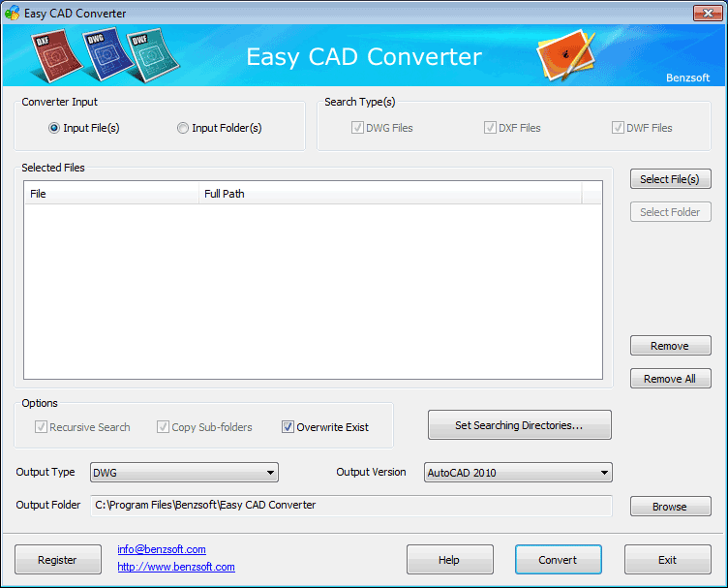Image resolution: width=728 pixels, height=588 pixels.
Task: Click the Easy CAD Converter title bar icon
Action: click(13, 14)
